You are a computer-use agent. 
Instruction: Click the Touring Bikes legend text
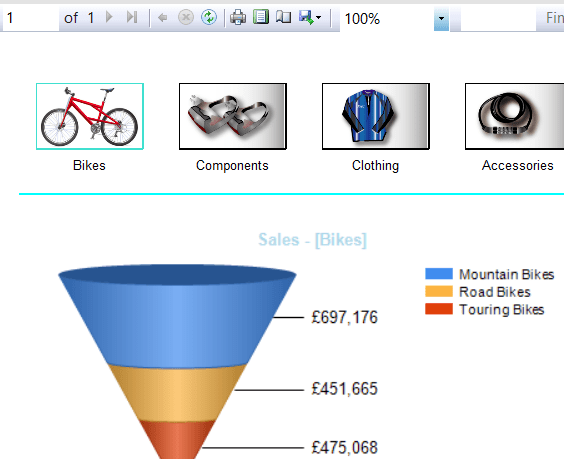(x=501, y=310)
